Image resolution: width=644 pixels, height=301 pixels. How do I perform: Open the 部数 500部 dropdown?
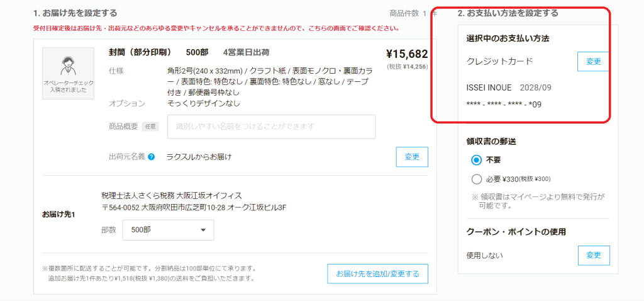tap(168, 230)
